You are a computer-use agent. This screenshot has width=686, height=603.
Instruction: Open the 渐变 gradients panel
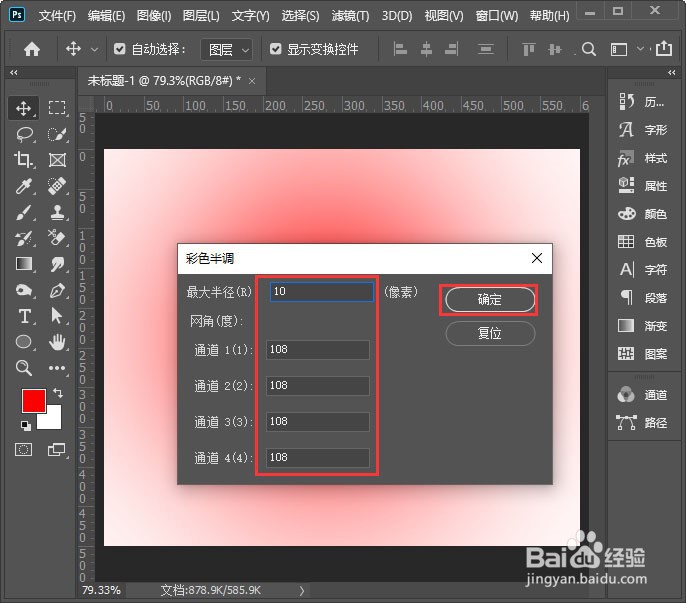click(641, 326)
